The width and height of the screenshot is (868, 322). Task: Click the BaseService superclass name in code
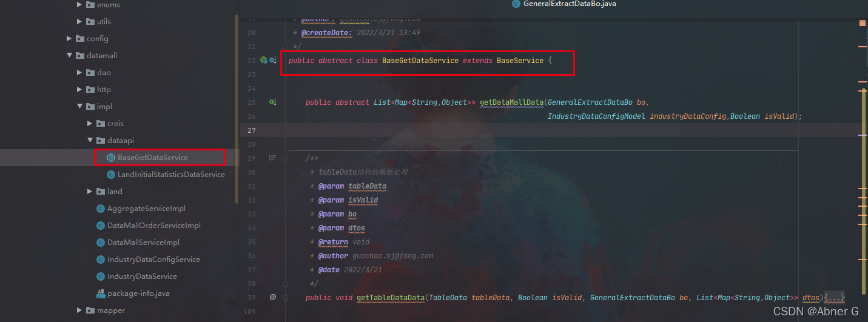click(x=520, y=61)
